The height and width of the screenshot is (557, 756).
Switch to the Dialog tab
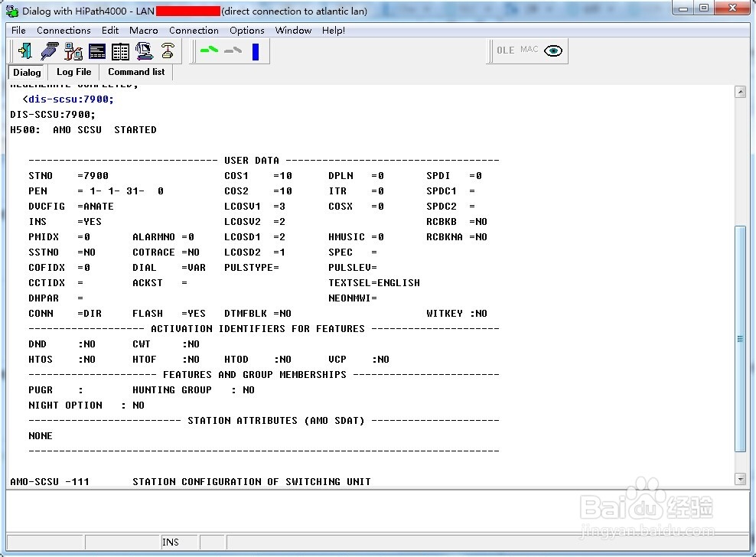[x=27, y=73]
